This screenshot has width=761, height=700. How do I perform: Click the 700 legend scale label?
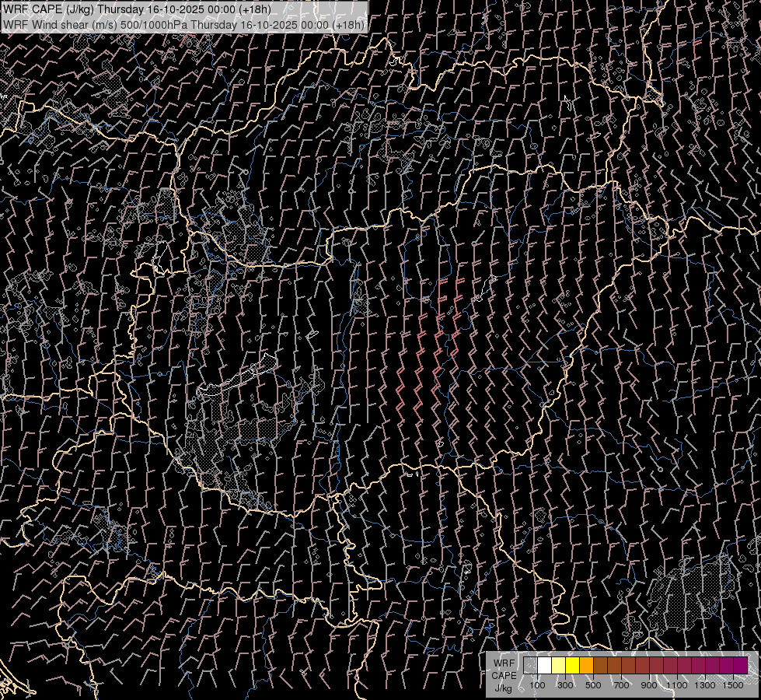click(x=621, y=685)
